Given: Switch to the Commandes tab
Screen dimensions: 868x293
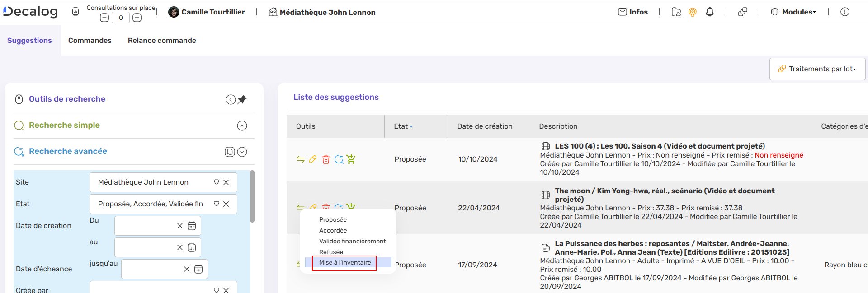Looking at the screenshot, I should 90,41.
